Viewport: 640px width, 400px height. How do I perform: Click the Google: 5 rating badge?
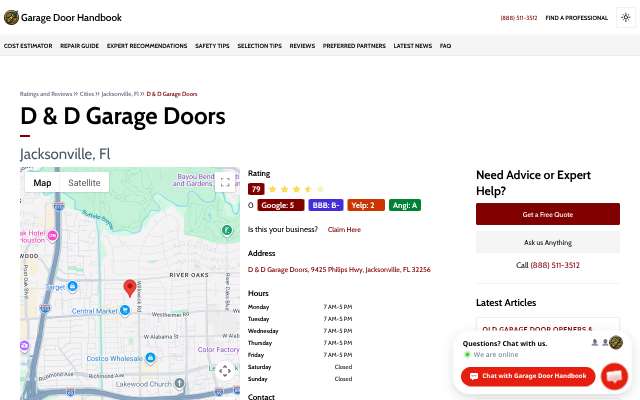click(x=281, y=205)
